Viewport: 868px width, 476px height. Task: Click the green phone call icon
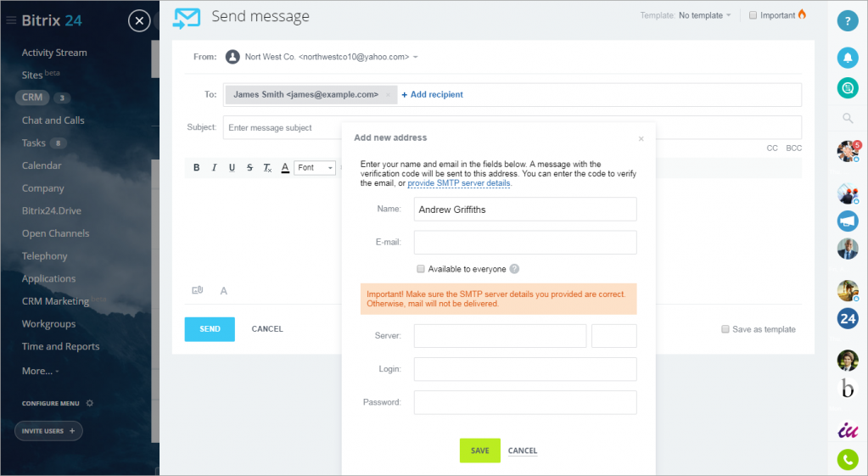[848, 459]
